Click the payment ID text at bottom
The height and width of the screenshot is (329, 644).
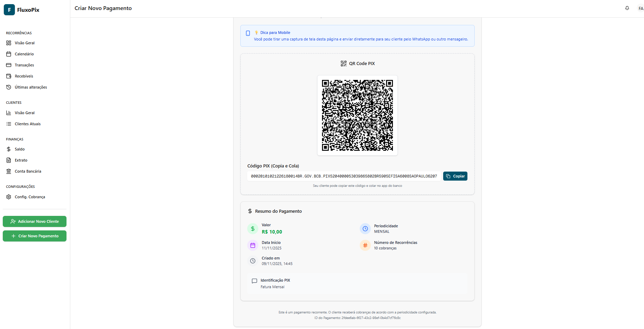pos(357,318)
